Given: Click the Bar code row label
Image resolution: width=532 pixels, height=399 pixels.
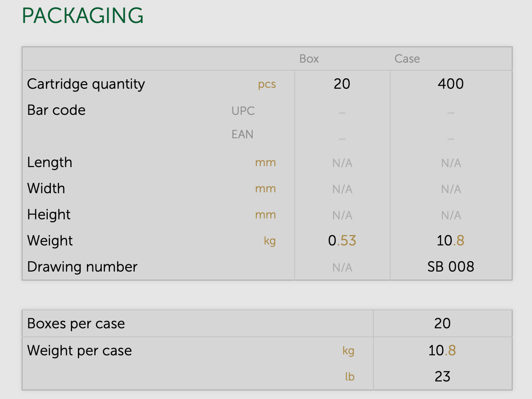Looking at the screenshot, I should tap(56, 110).
